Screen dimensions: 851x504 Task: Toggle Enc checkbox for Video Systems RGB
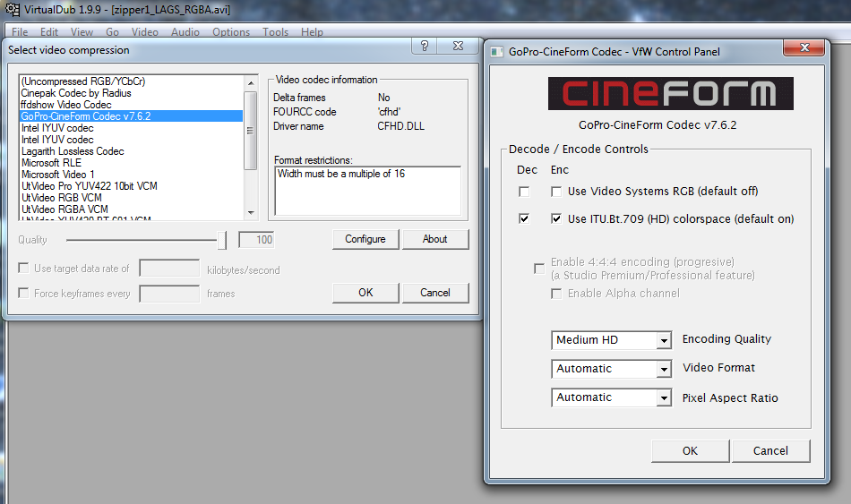[556, 192]
